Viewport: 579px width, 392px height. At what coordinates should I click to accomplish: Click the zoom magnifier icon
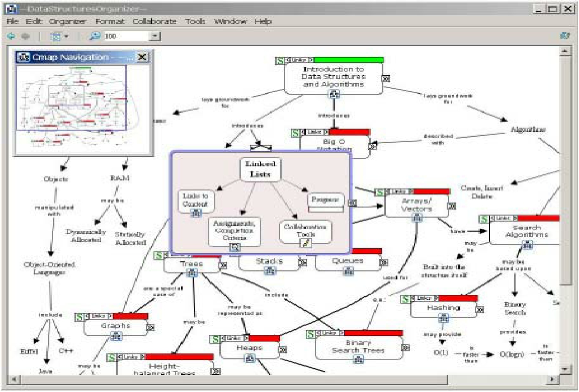(x=95, y=36)
